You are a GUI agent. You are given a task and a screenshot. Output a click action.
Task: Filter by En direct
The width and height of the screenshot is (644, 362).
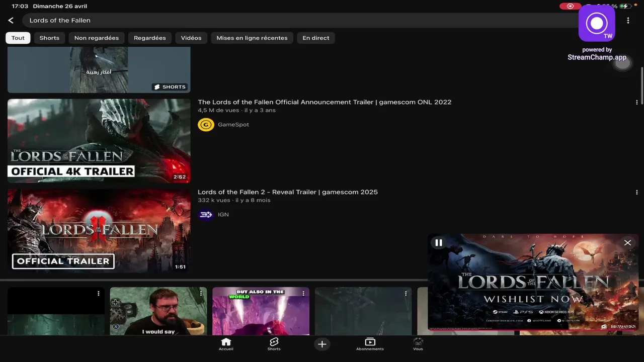point(316,38)
